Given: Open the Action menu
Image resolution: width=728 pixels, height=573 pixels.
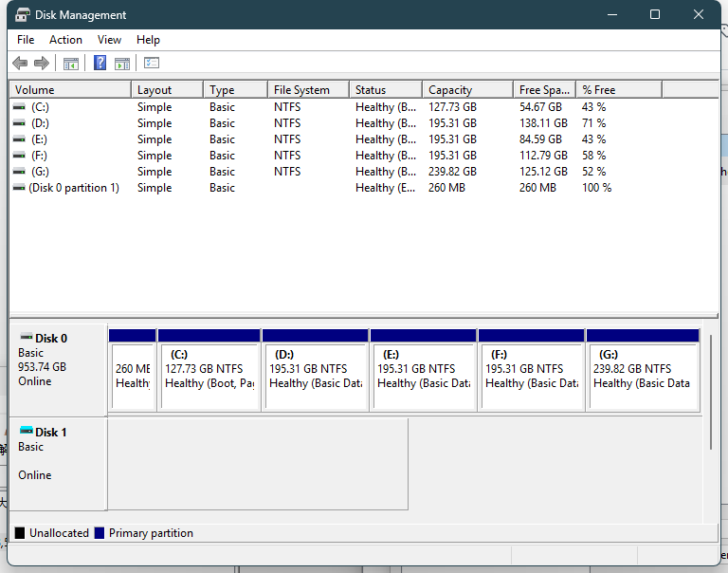Looking at the screenshot, I should [65, 40].
